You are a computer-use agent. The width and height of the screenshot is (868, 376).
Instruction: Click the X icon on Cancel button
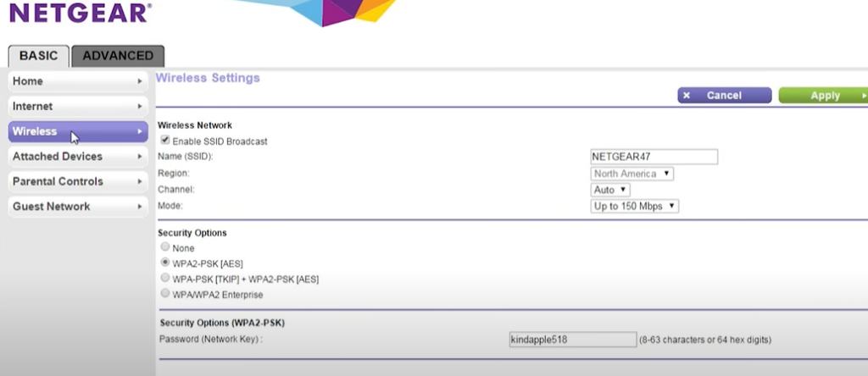click(x=687, y=96)
